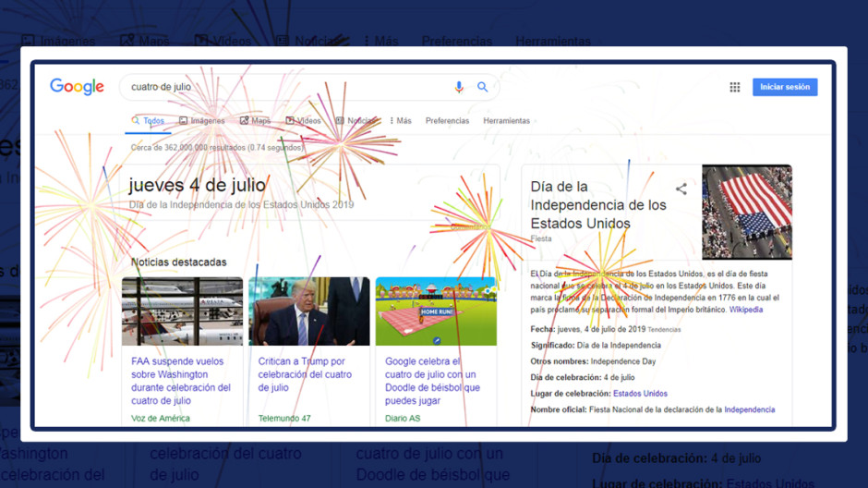Click the share icon in knowledge panel

(x=681, y=189)
